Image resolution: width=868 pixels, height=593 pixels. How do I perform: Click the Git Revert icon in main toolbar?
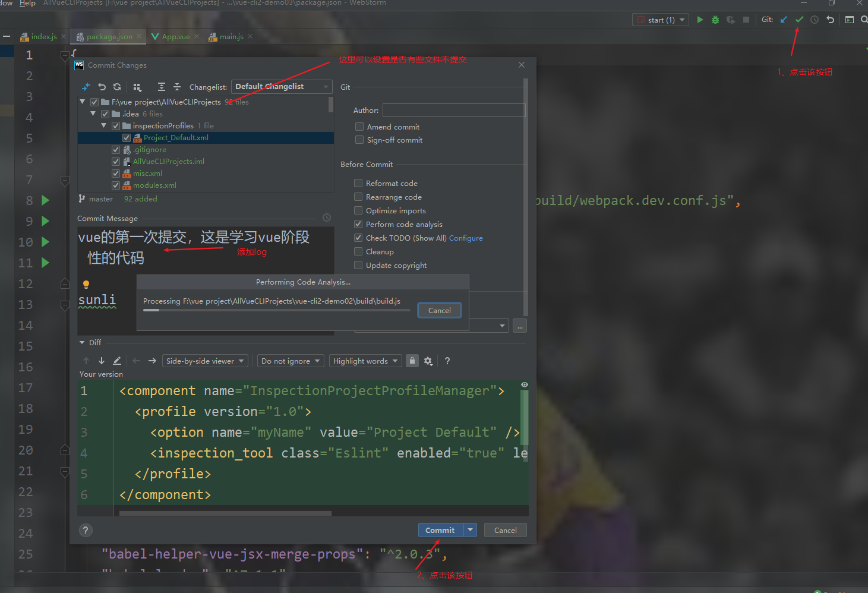[x=831, y=20]
